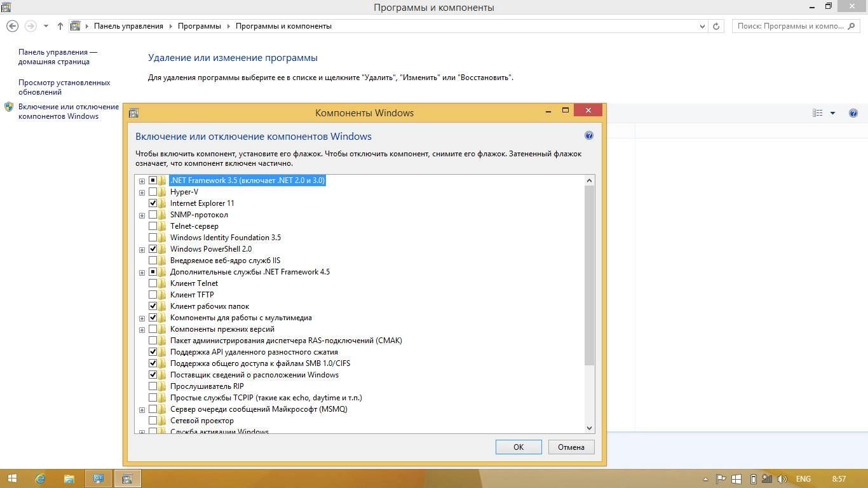868x488 pixels.
Task: Expand .NET Framework 4.5 additional services node
Action: coord(142,273)
